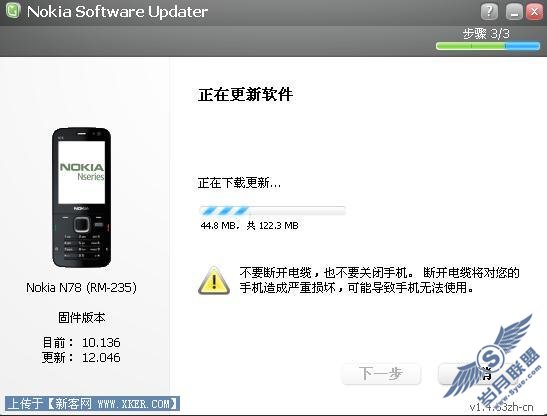The image size is (547, 416).
Task: Click the 正在更新软件 heading
Action: [x=246, y=95]
